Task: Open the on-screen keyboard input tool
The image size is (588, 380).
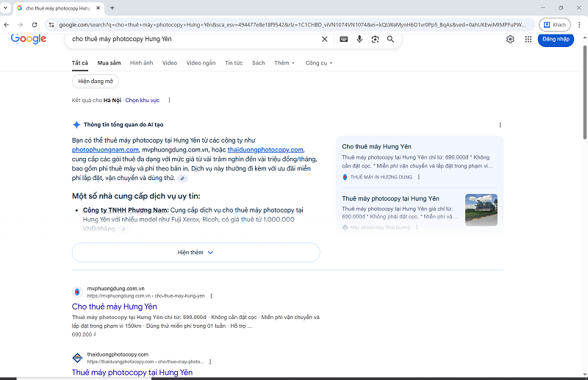Action: pos(344,39)
